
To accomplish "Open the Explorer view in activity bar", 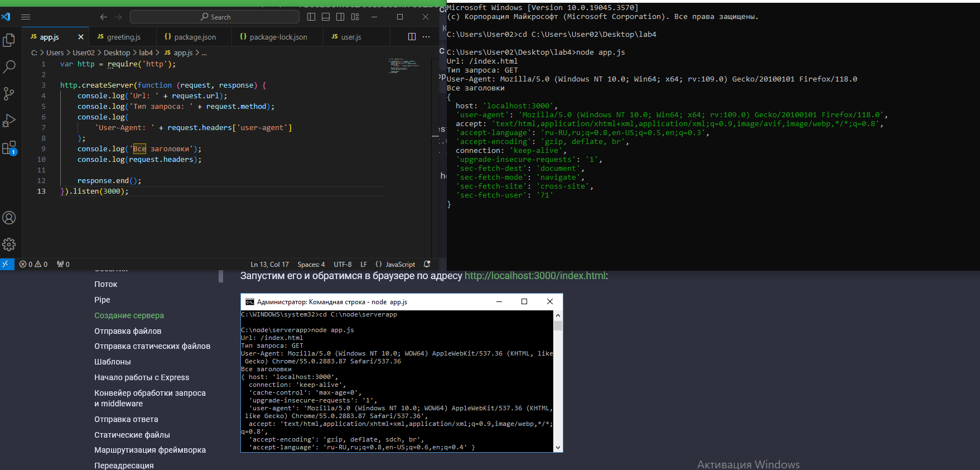I will [x=9, y=40].
